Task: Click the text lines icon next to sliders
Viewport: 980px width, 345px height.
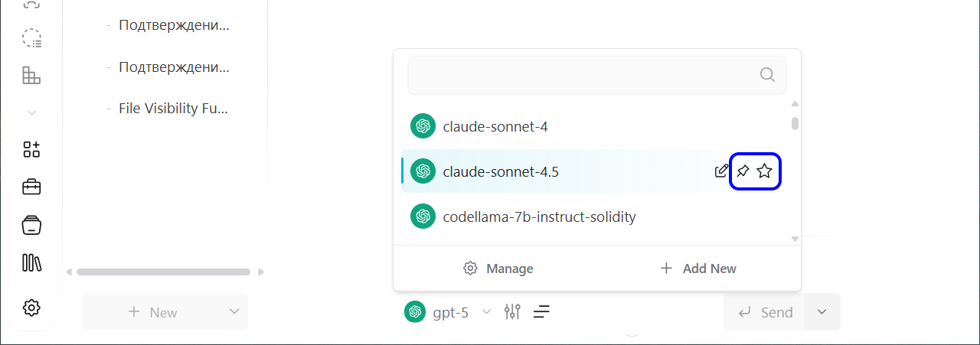Action: pyautogui.click(x=542, y=311)
